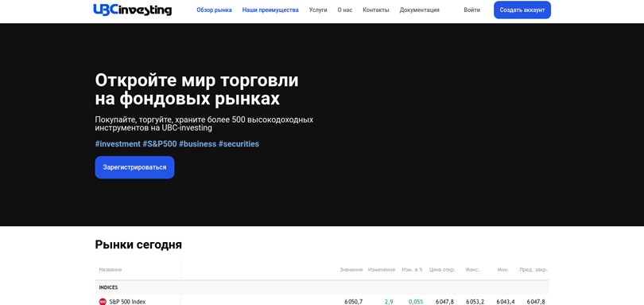Click the #investment hashtag

(118, 144)
